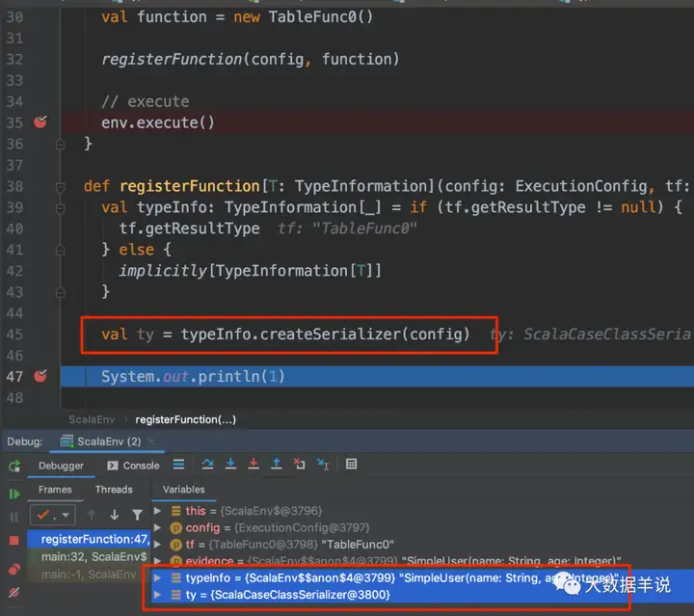
Task: Click the System.out.println(1) line
Action: [x=193, y=377]
